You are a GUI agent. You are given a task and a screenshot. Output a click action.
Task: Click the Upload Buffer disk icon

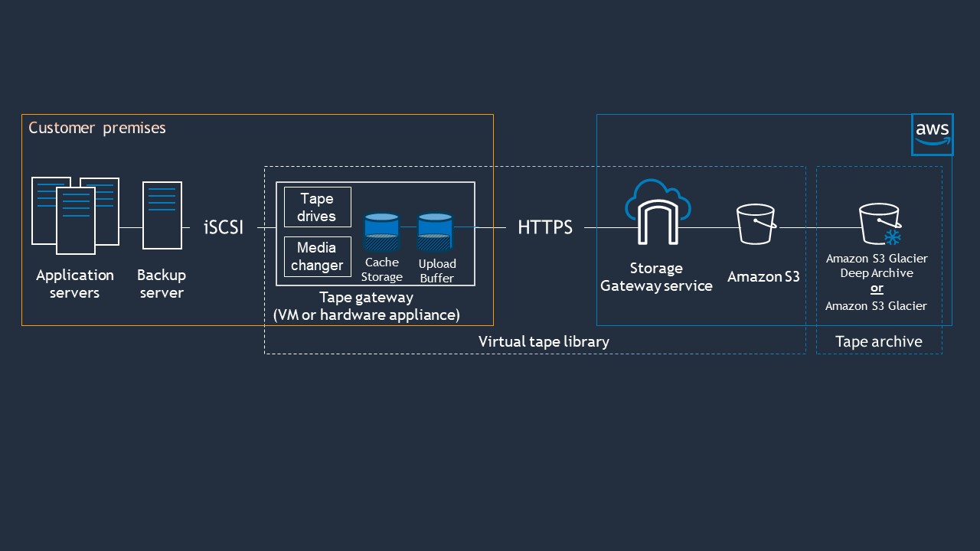click(x=436, y=232)
